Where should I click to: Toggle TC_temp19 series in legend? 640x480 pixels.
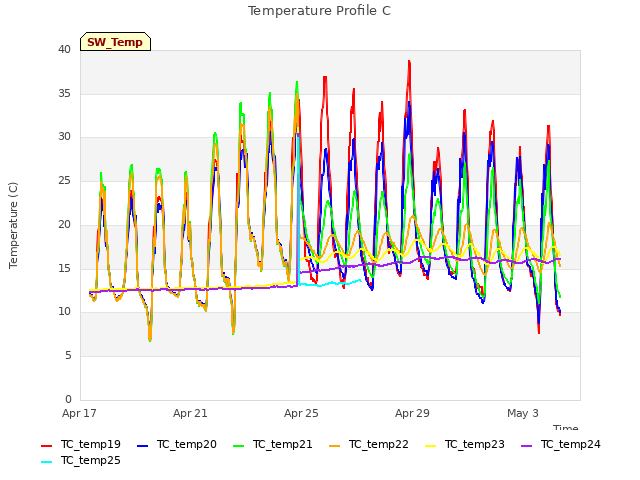tap(81, 444)
